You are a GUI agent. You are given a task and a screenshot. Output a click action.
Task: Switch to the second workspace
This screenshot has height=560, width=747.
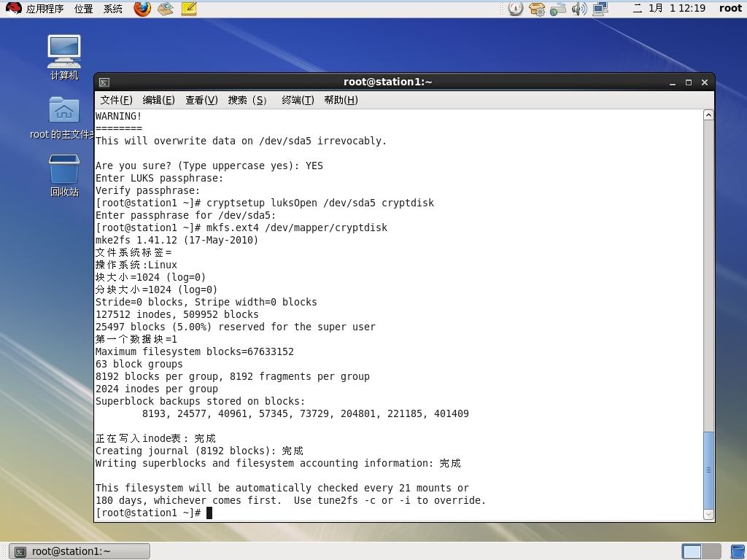(x=711, y=551)
